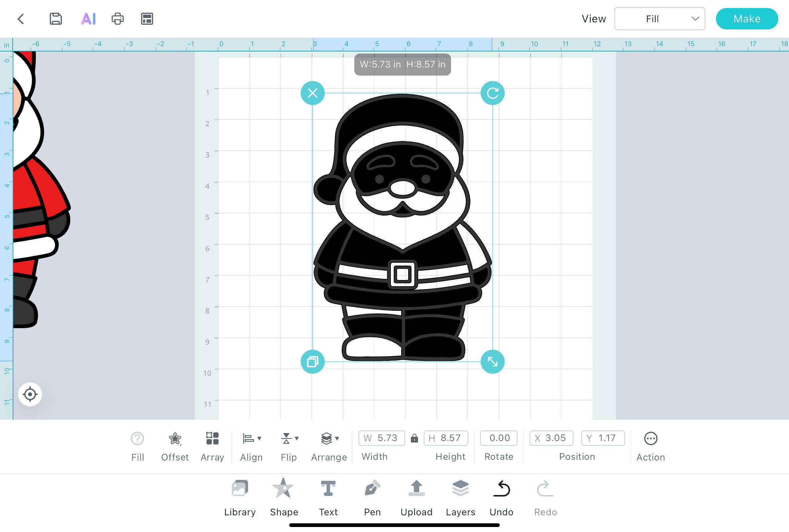The image size is (789, 532).
Task: Click the resize handle at bottom-right
Action: coord(492,362)
